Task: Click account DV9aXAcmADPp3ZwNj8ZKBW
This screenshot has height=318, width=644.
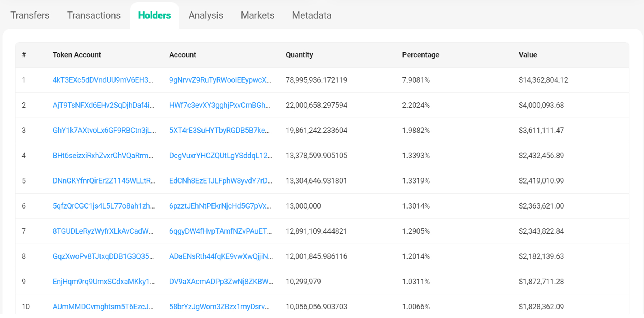Action: click(221, 282)
